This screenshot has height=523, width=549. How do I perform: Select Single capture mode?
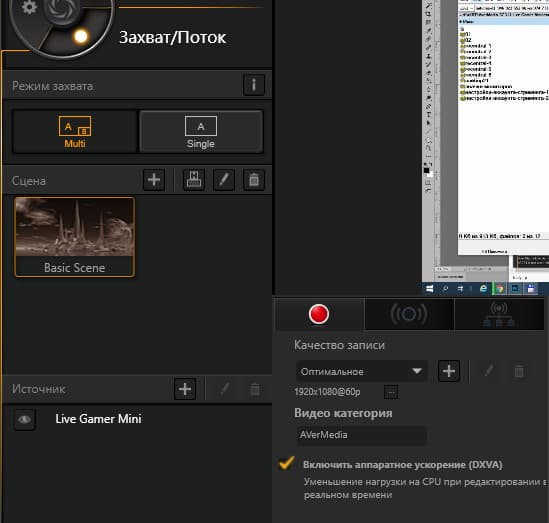(201, 132)
